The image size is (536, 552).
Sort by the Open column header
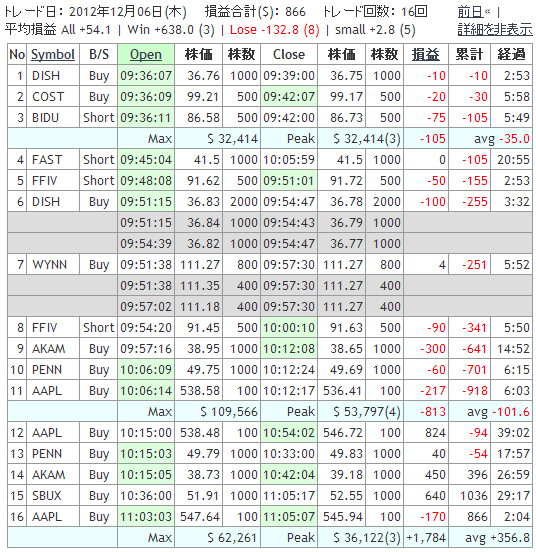point(146,55)
